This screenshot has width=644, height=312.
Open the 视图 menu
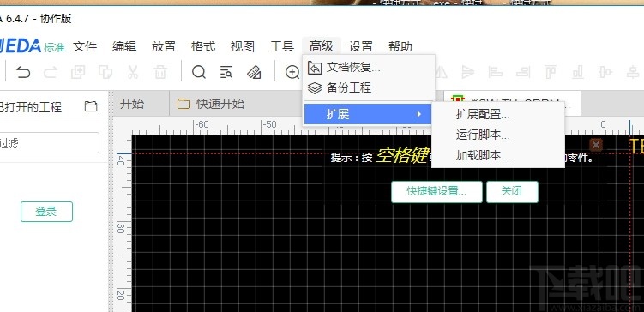point(243,46)
